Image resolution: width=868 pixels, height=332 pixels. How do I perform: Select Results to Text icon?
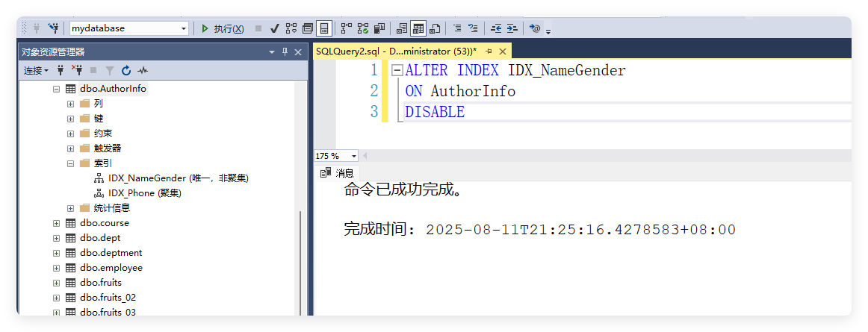(x=402, y=28)
